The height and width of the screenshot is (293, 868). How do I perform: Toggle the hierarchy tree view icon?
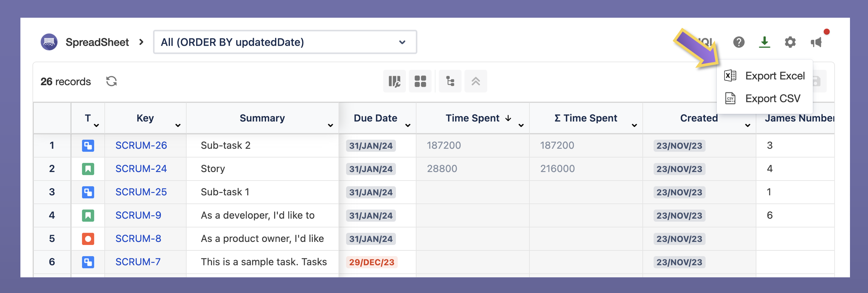pos(450,81)
